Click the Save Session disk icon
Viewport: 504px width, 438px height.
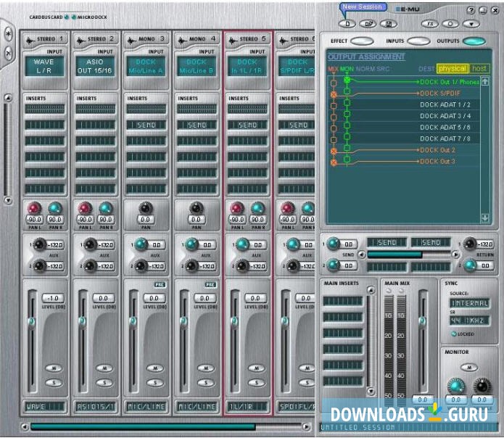389,24
